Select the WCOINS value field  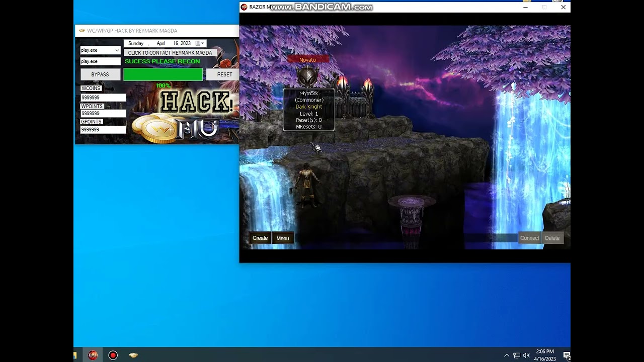(x=103, y=98)
